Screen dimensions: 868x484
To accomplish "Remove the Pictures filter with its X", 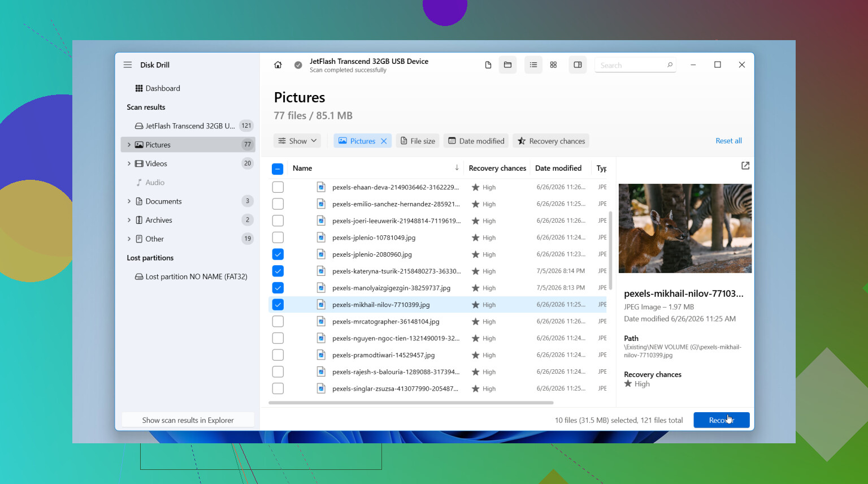I will click(384, 141).
